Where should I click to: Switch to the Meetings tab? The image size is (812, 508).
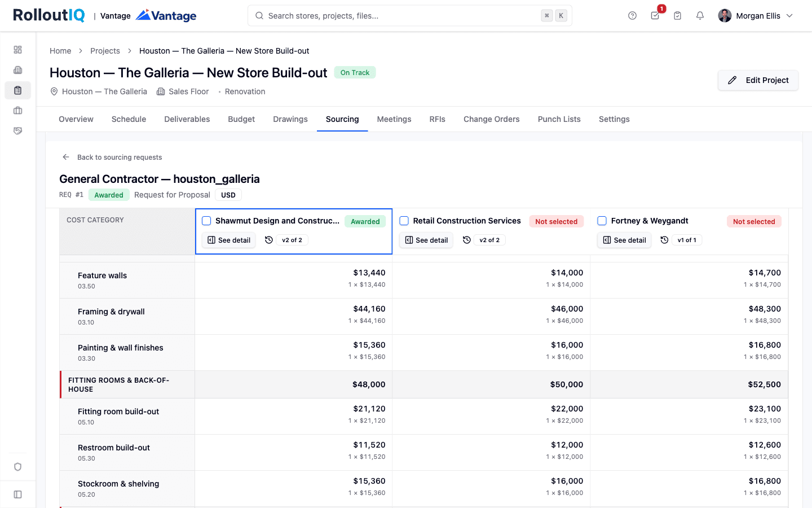coord(394,119)
